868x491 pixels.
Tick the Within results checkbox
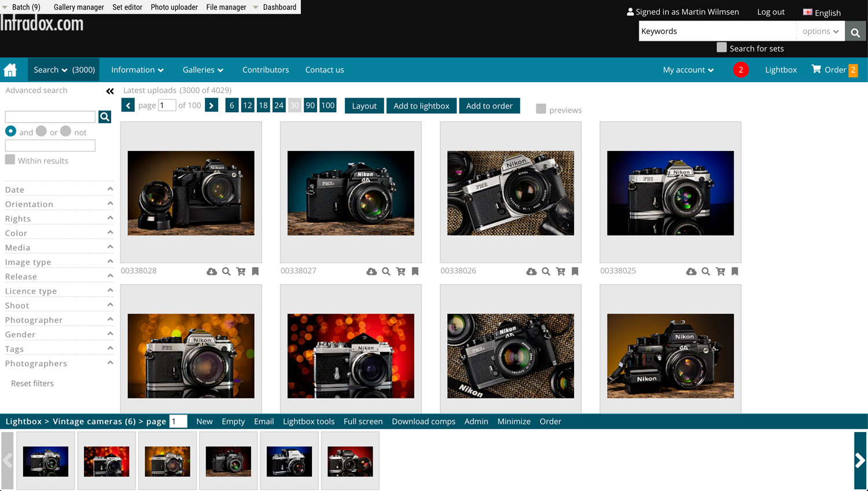(10, 160)
